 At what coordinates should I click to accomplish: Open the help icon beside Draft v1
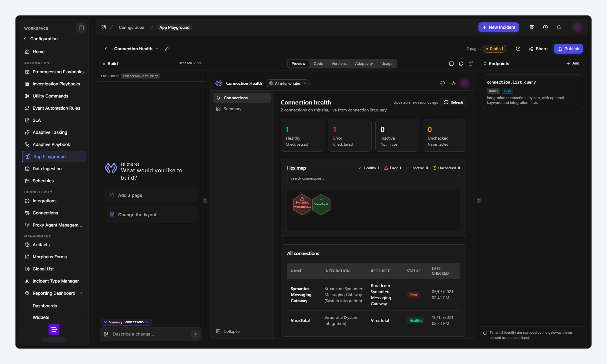click(518, 49)
